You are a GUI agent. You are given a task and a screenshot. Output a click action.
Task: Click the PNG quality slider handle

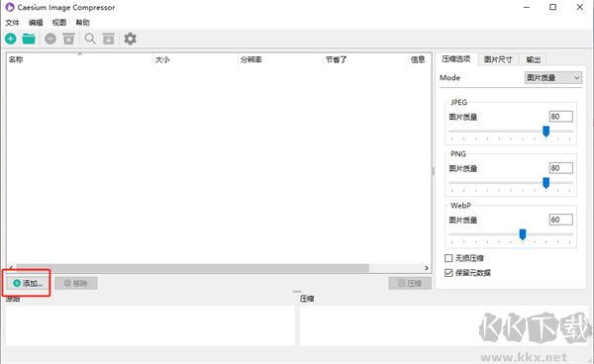point(545,183)
